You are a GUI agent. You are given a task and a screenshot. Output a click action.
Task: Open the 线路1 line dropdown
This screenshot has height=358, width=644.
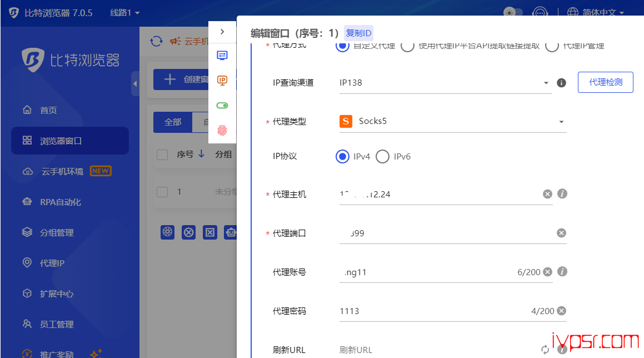(125, 13)
